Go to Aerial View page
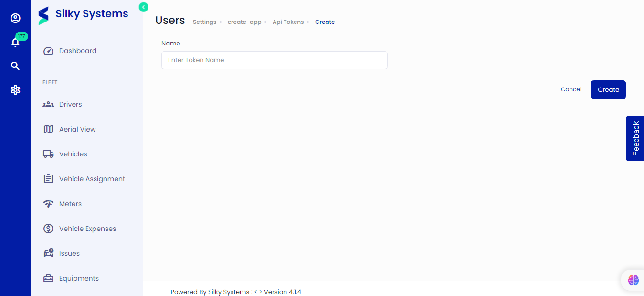Image resolution: width=644 pixels, height=296 pixels. coord(77,129)
